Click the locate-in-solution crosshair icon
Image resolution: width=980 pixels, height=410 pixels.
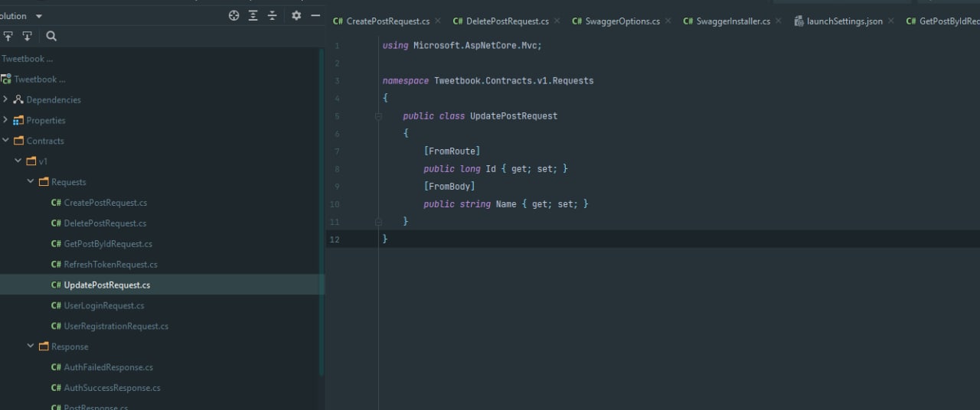(234, 15)
